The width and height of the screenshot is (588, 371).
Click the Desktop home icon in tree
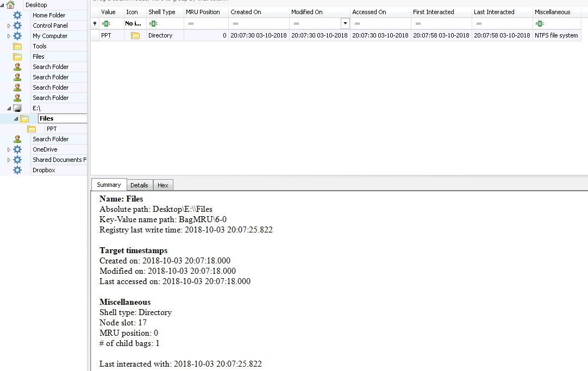[x=10, y=5]
